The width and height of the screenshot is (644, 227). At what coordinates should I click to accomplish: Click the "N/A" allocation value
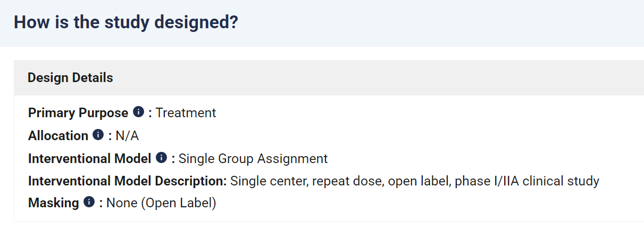point(127,136)
